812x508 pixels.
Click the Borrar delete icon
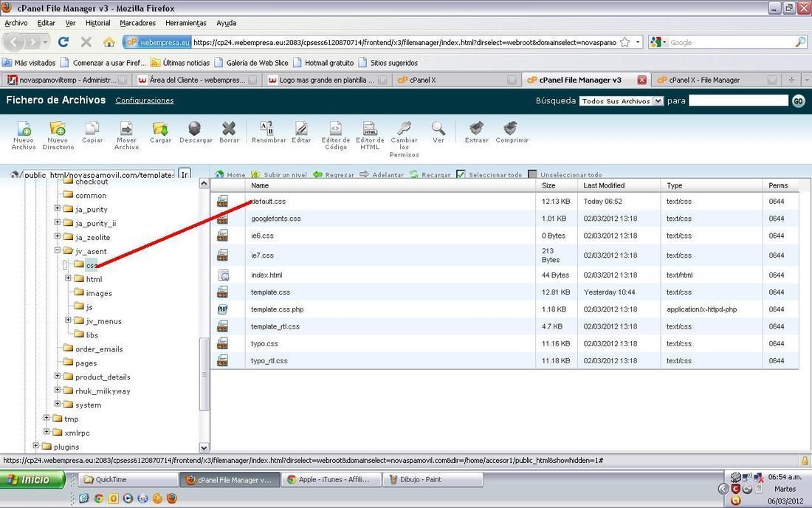click(229, 128)
